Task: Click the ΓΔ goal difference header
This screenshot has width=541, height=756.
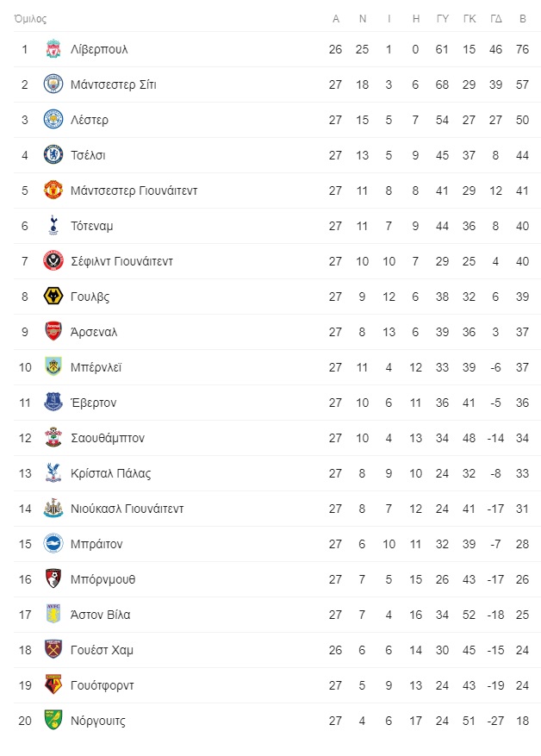Action: point(495,19)
